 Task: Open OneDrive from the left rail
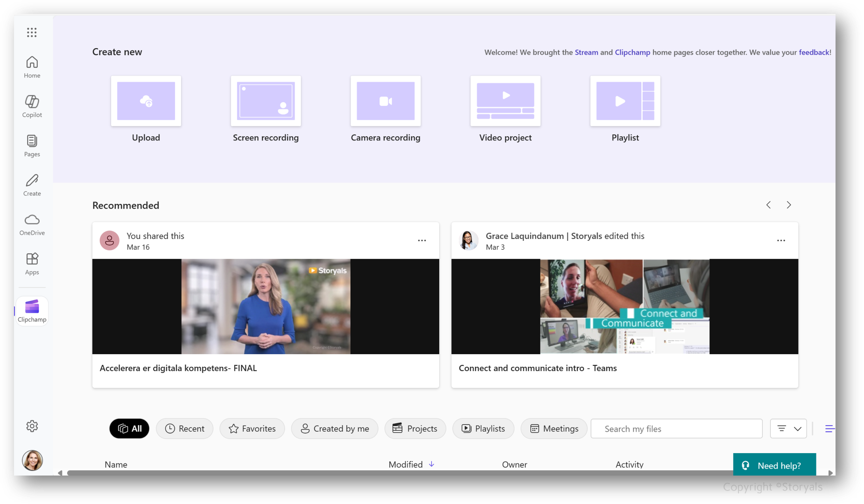pyautogui.click(x=32, y=224)
